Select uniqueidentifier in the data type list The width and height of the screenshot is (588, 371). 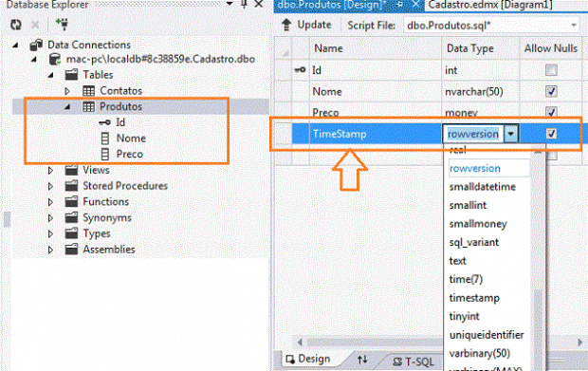coord(487,335)
